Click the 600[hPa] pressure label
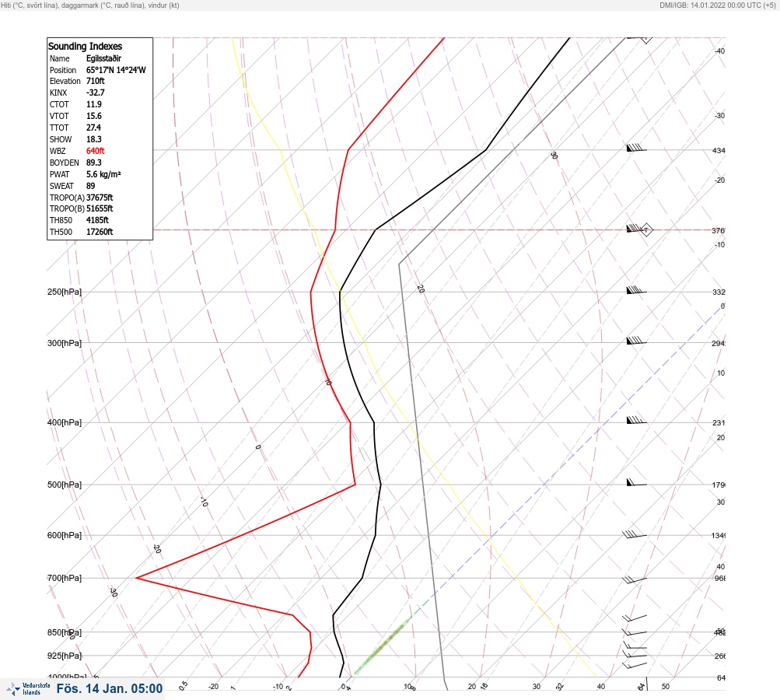 [65, 535]
